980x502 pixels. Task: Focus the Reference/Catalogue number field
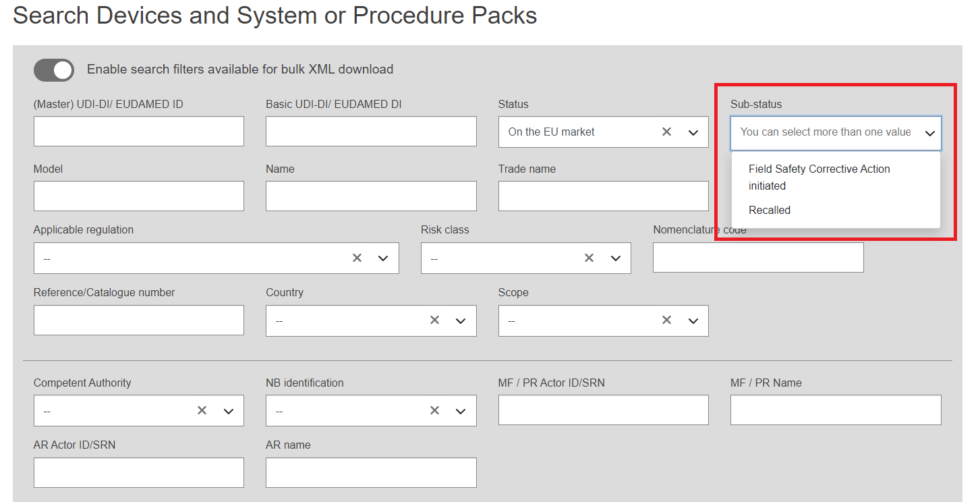point(139,320)
